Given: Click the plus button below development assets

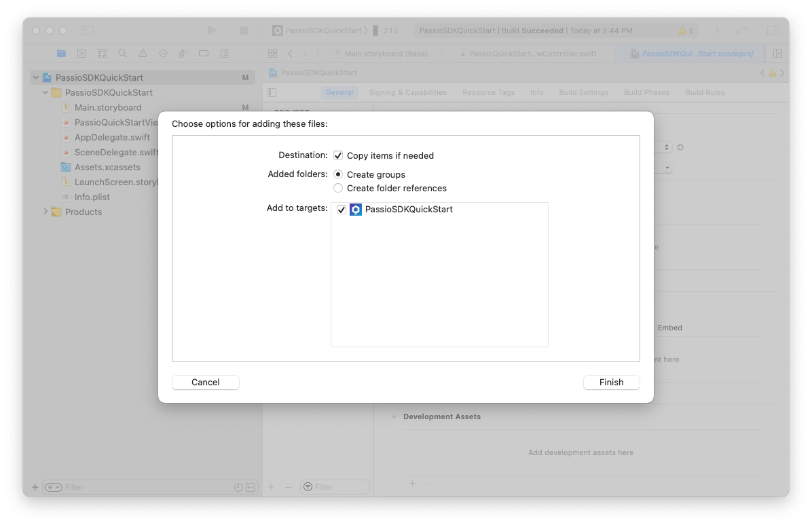Looking at the screenshot, I should pos(413,484).
